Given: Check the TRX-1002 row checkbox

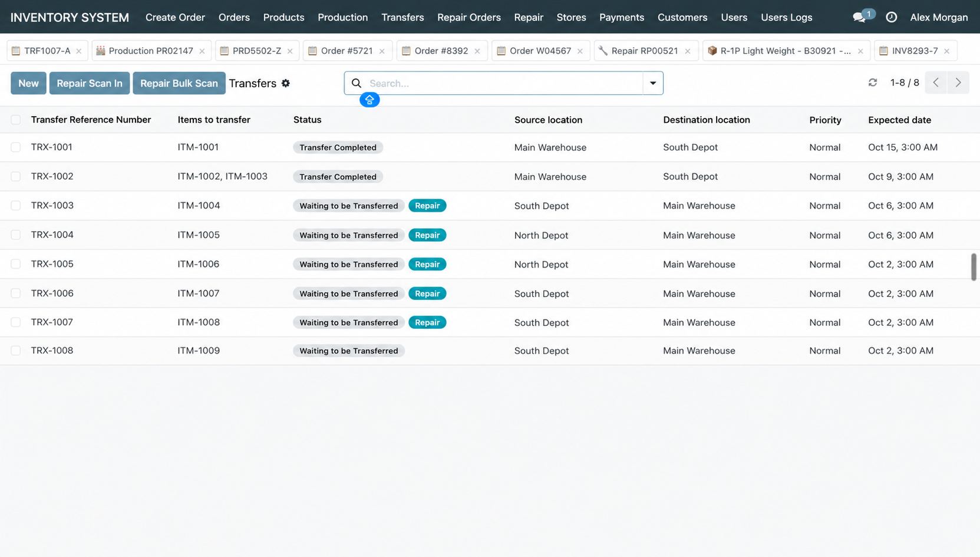Looking at the screenshot, I should [x=16, y=176].
